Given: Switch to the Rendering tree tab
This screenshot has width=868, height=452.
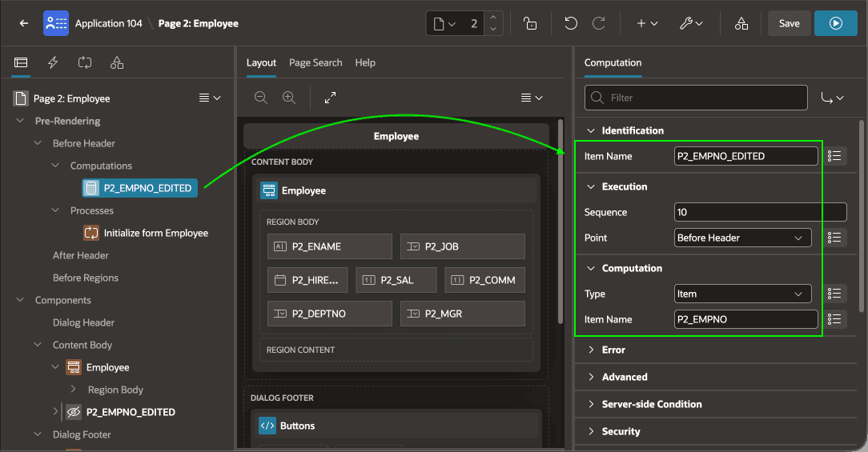Looking at the screenshot, I should (x=21, y=62).
